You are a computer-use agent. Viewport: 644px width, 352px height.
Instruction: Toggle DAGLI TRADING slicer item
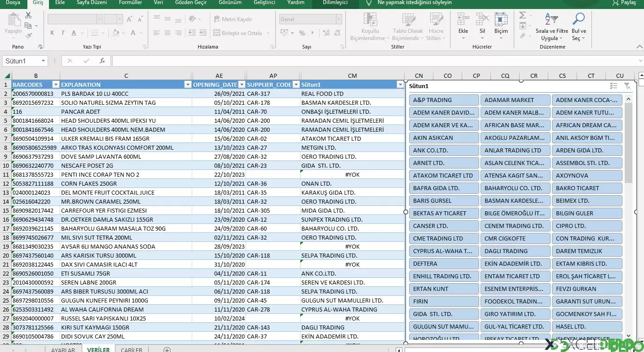point(516,251)
